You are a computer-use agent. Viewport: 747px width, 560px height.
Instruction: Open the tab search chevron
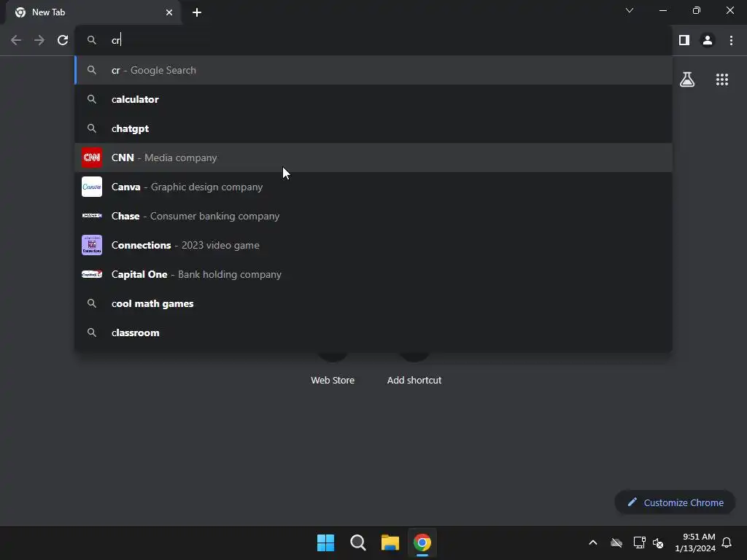(x=630, y=10)
